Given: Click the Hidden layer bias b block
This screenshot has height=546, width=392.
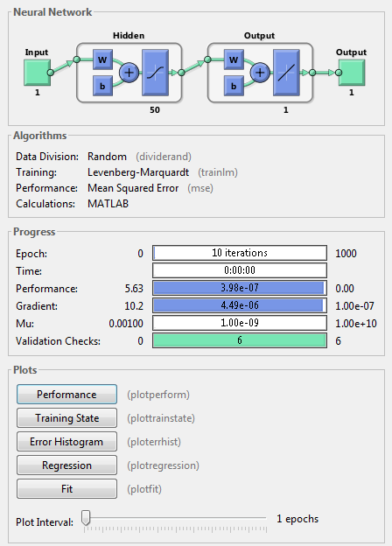Looking at the screenshot, I should click(102, 86).
